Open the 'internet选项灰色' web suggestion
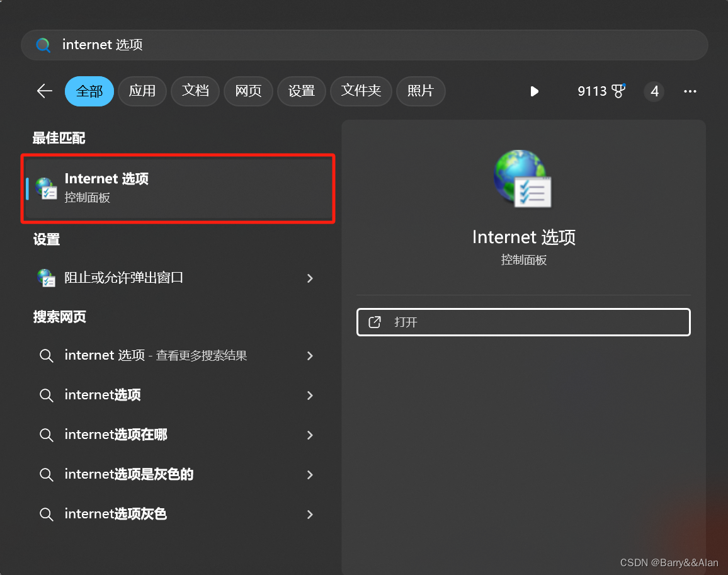The height and width of the screenshot is (575, 728). [x=178, y=514]
